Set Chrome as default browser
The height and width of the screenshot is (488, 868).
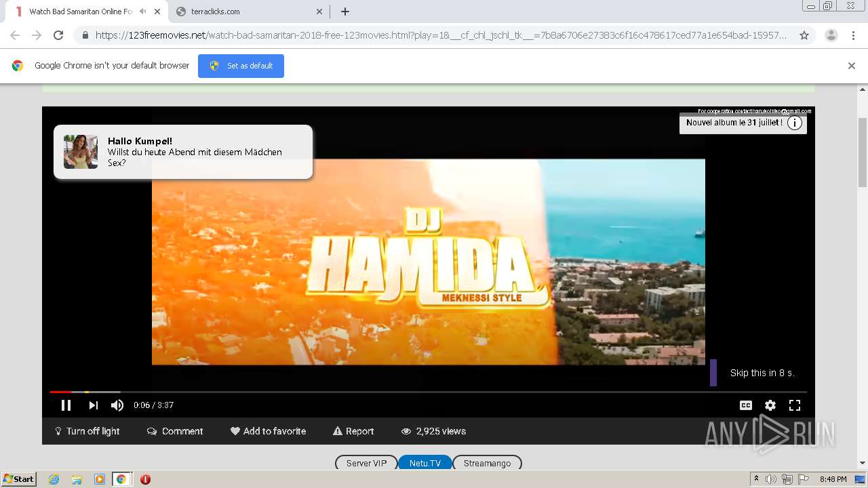[241, 66]
